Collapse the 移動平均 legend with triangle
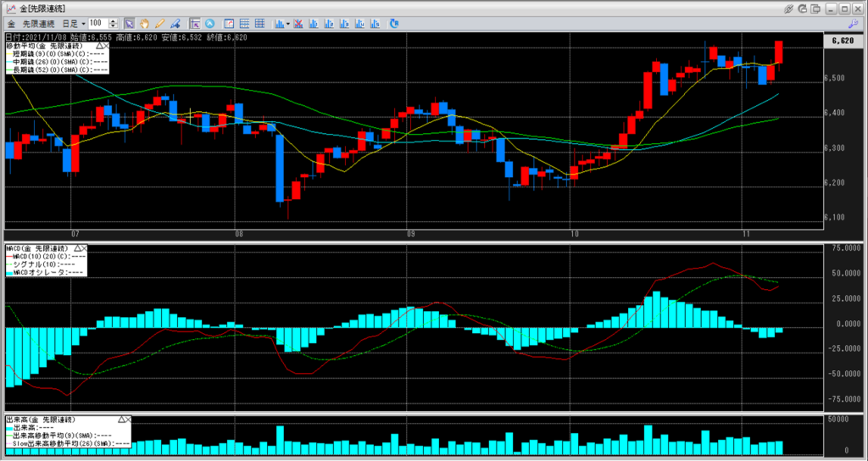This screenshot has width=868, height=461. coord(98,46)
